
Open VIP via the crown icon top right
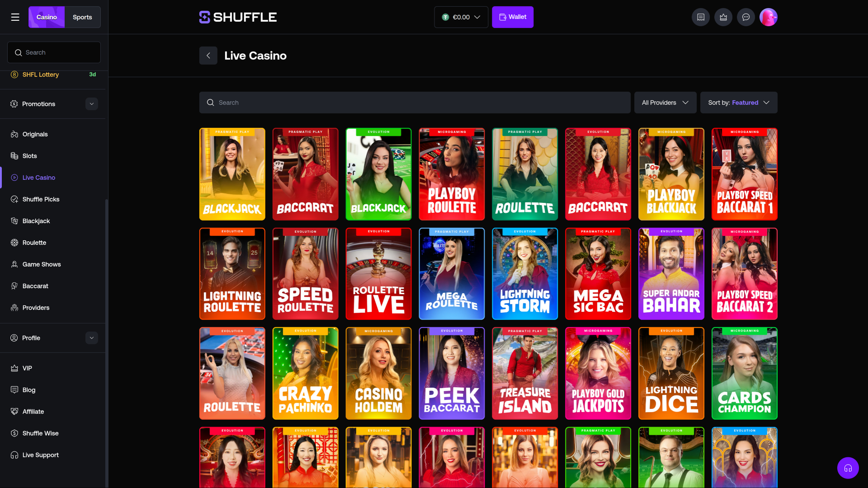click(723, 17)
